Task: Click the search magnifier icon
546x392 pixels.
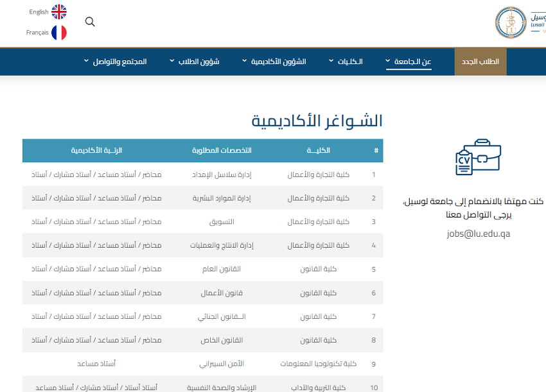Action: point(90,22)
